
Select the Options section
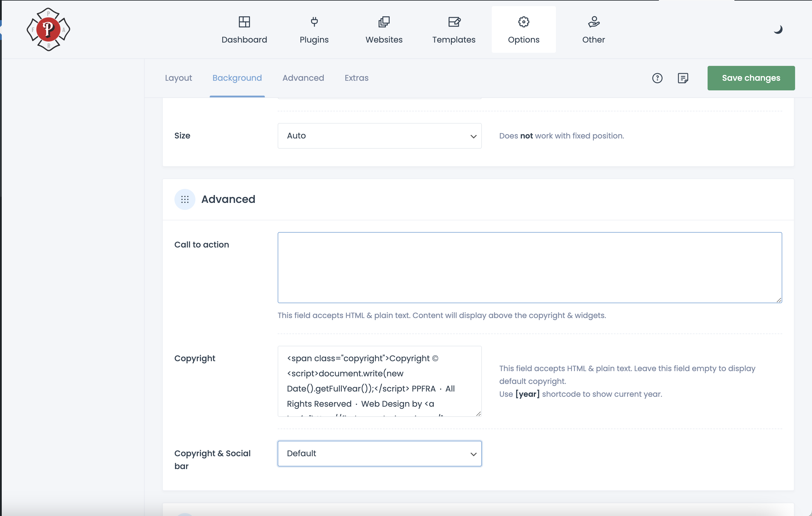[523, 30]
